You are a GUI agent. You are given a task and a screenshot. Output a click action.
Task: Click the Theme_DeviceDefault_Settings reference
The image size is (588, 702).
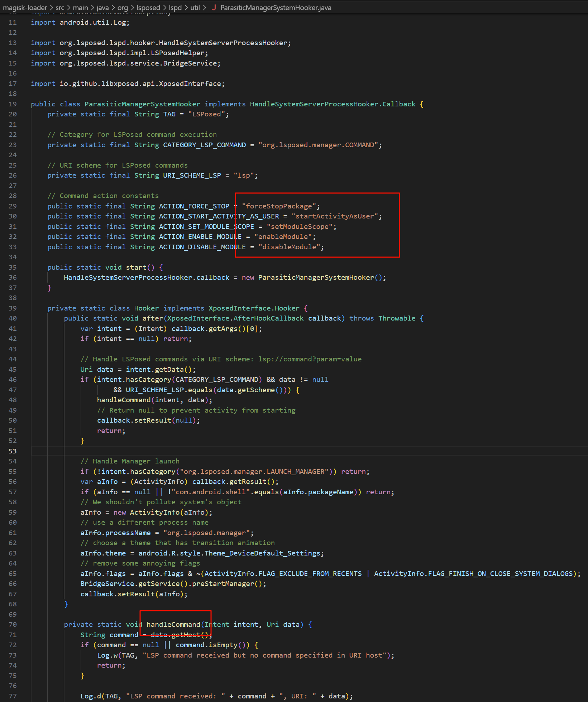pyautogui.click(x=262, y=553)
